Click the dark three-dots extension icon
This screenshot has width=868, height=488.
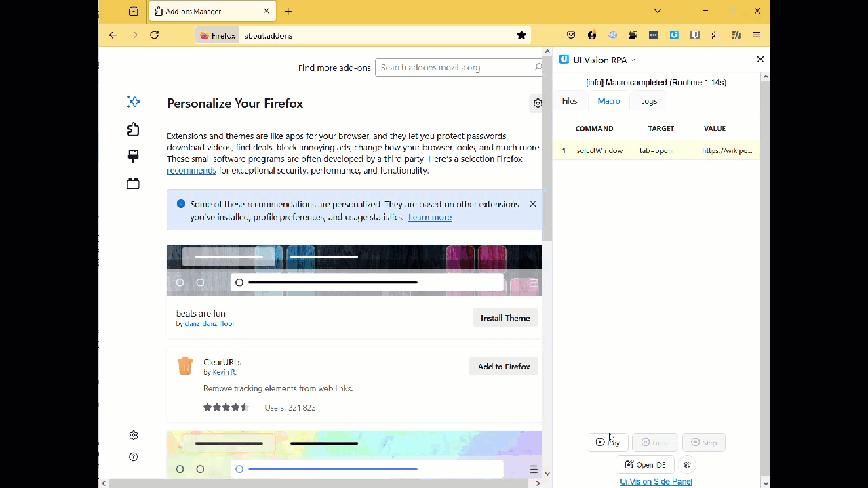coord(654,35)
